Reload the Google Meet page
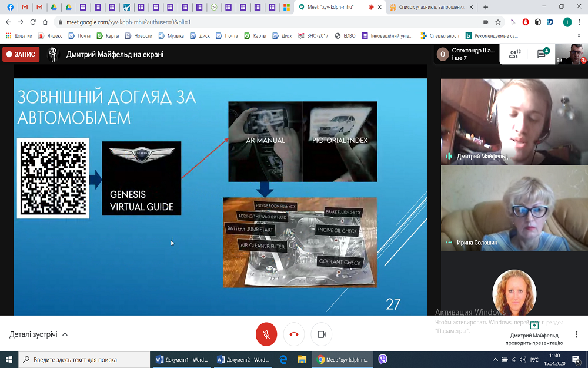This screenshot has width=588, height=368. pyautogui.click(x=32, y=22)
